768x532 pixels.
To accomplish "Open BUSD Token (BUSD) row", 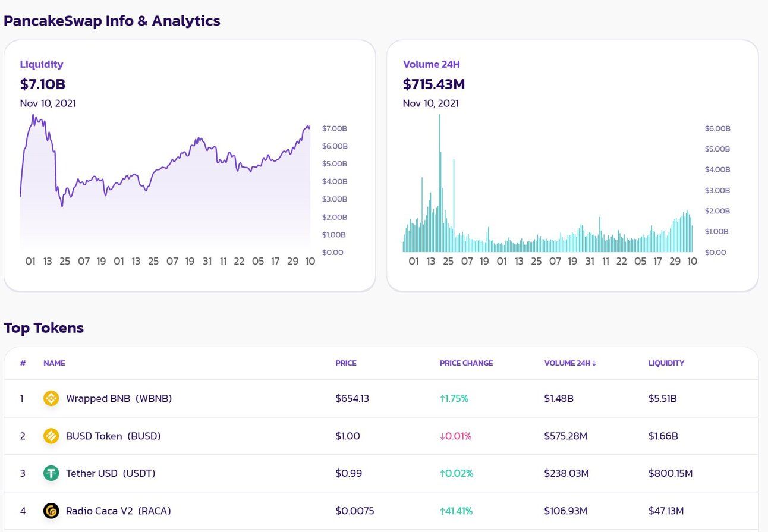I will [381, 436].
